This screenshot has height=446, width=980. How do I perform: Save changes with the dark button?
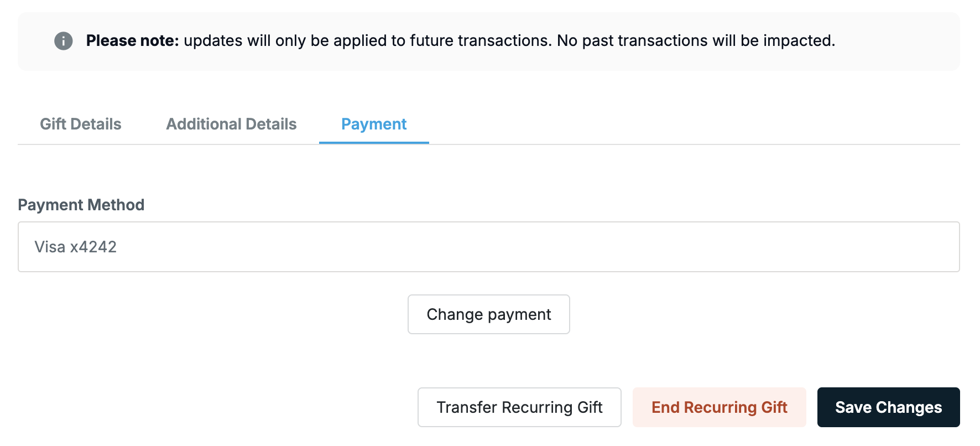coord(889,407)
